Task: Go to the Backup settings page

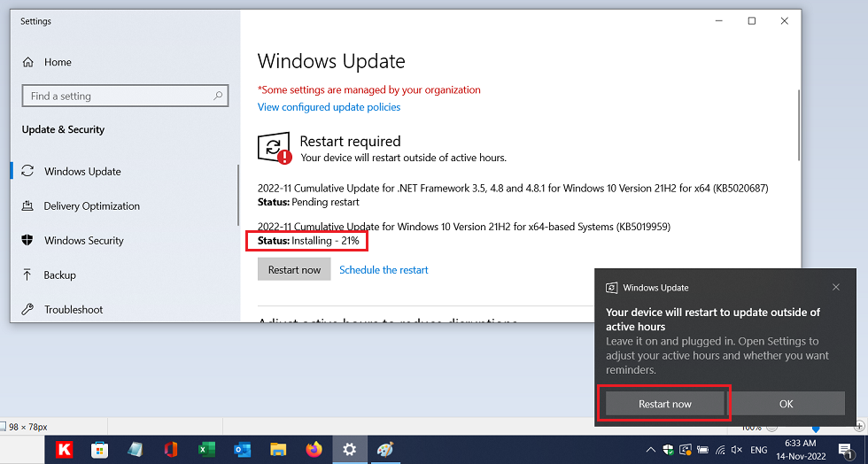Action: pyautogui.click(x=59, y=275)
